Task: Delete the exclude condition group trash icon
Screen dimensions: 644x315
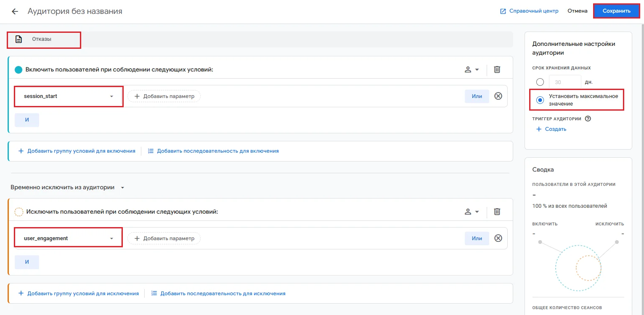Action: (x=497, y=212)
